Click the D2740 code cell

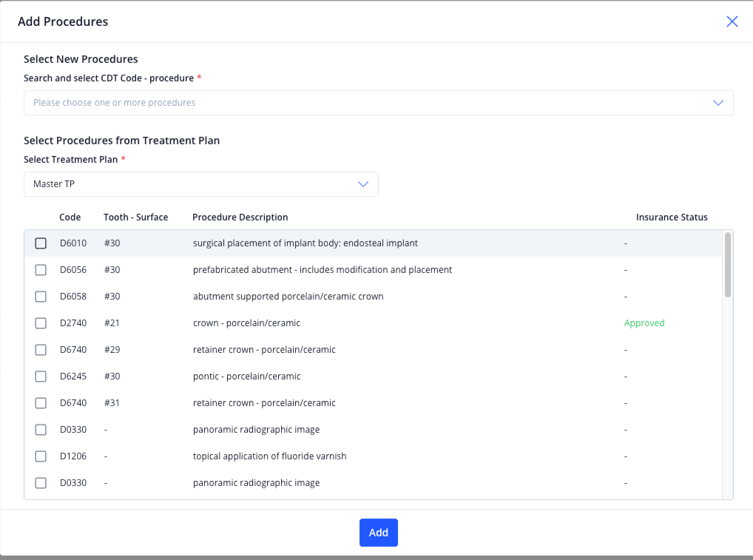pos(73,323)
